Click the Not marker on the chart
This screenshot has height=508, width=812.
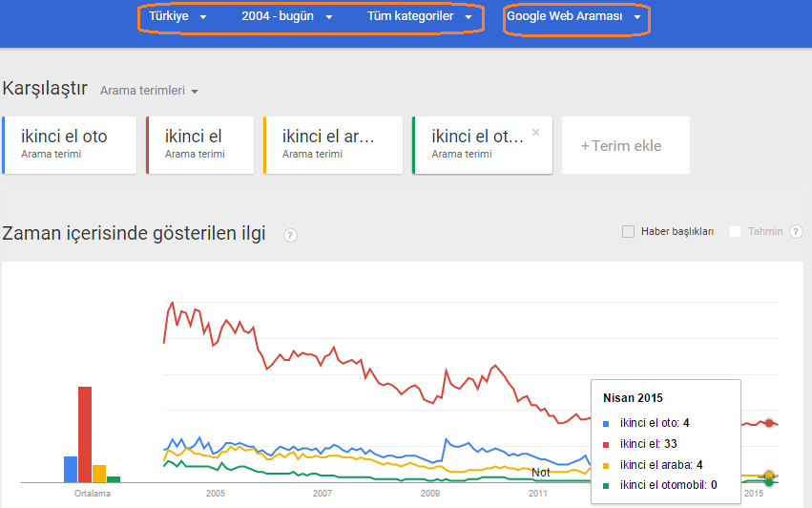(x=541, y=473)
